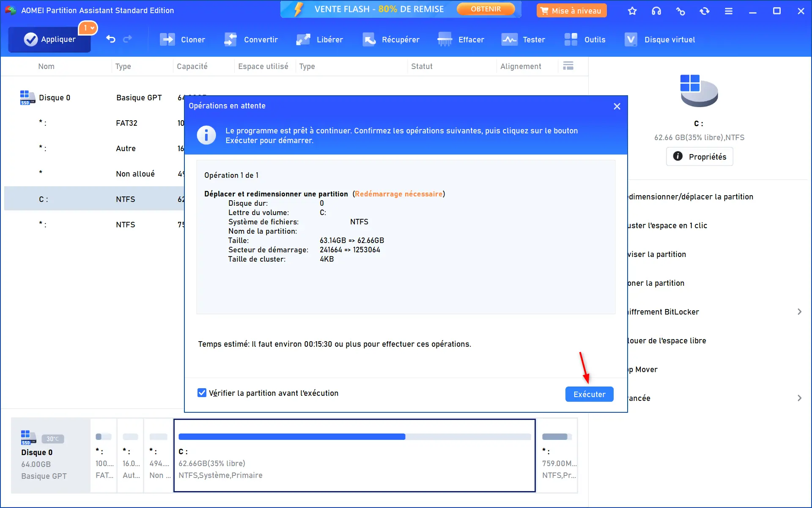Viewport: 812px width, 508px height.
Task: Select the Non alloué row
Action: [94, 174]
